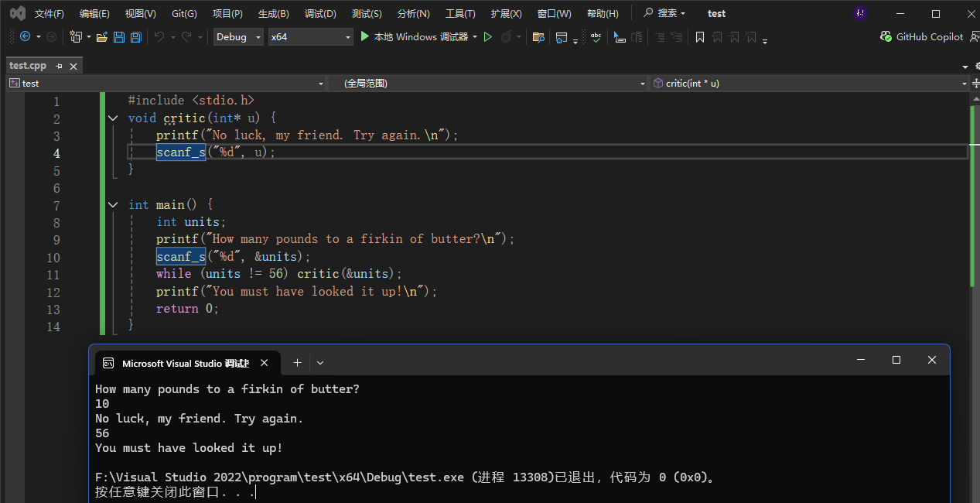980x503 pixels.
Task: Open the Git(G) menu
Action: point(184,13)
